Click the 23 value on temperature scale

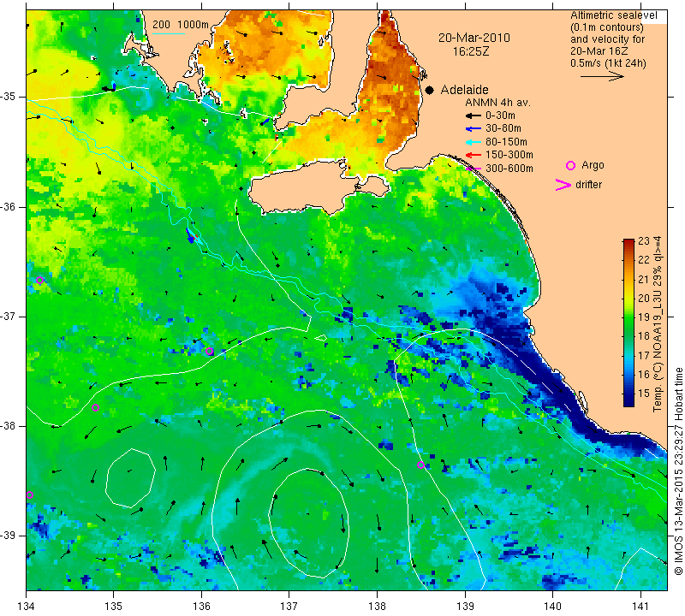[644, 241]
